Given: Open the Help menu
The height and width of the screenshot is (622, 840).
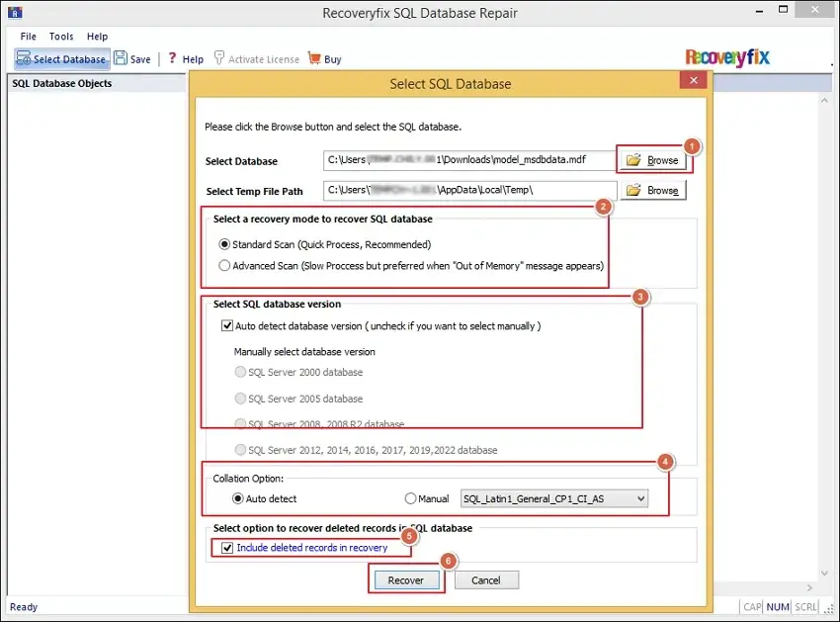Looking at the screenshot, I should (x=98, y=37).
